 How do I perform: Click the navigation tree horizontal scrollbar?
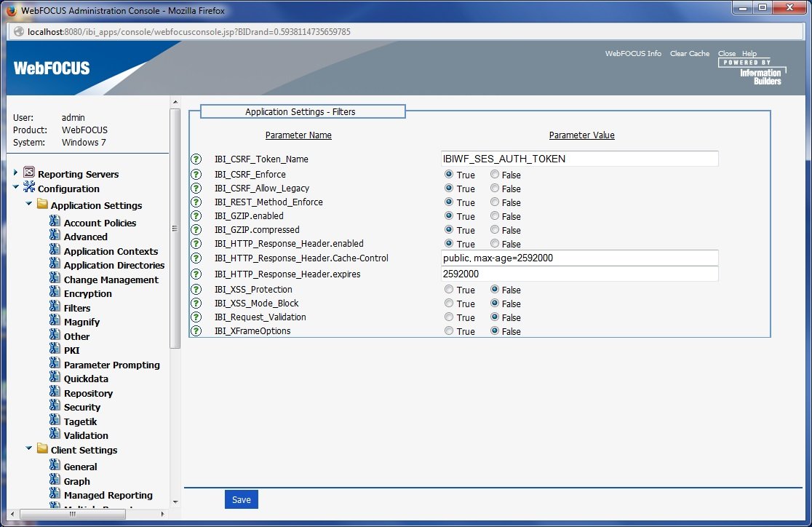coord(73,514)
